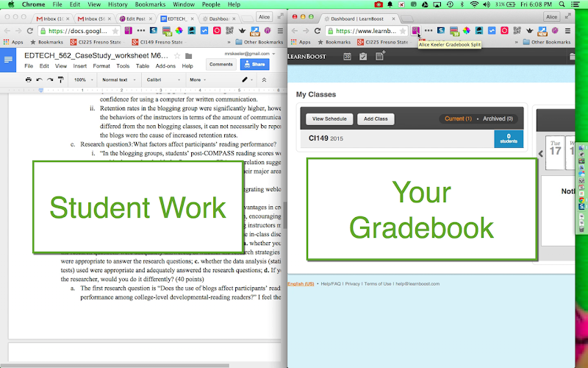588x368 pixels.
Task: Star the EDTECH_562 document next to its title
Action: [177, 56]
